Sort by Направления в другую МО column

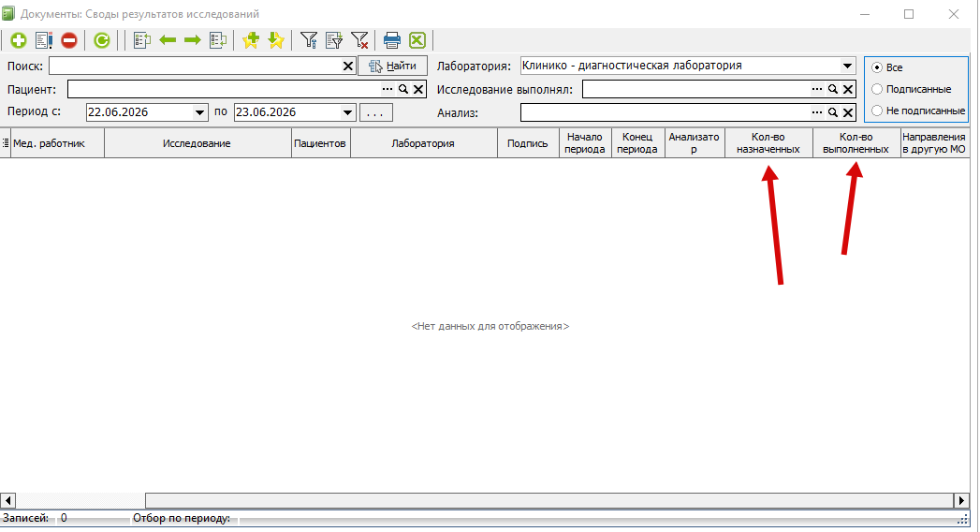coord(934,143)
